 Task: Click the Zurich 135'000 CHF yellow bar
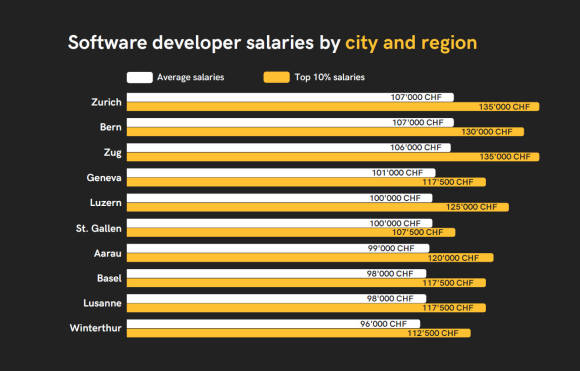(333, 107)
